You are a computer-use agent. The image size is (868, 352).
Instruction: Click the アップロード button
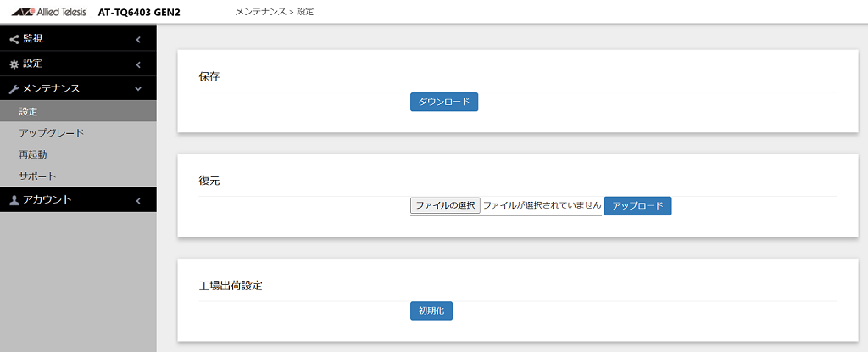(637, 205)
